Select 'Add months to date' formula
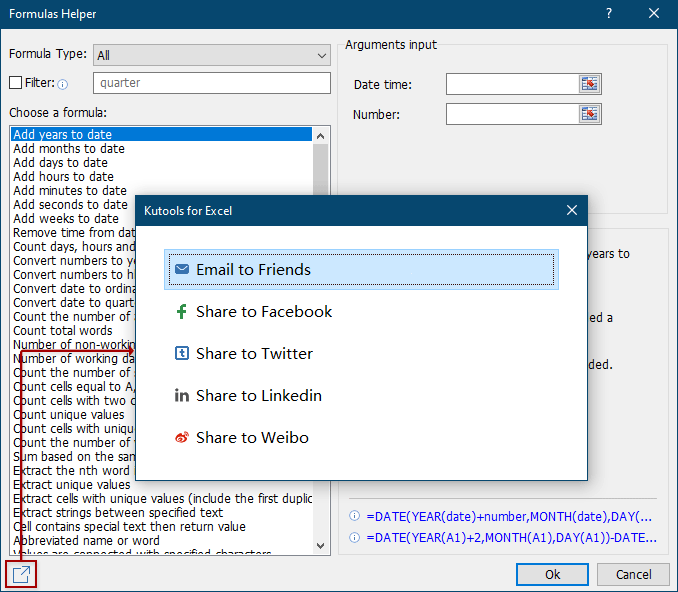678x592 pixels. coord(69,149)
